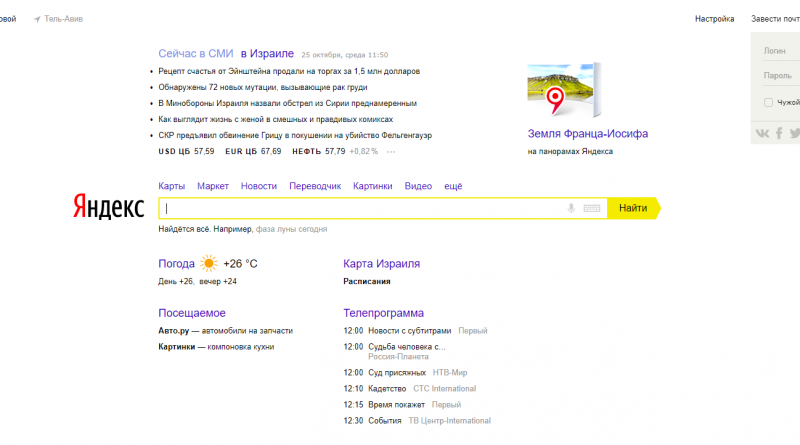Open the Новости с субтитрами TV listing
This screenshot has width=800, height=445.
[410, 331]
